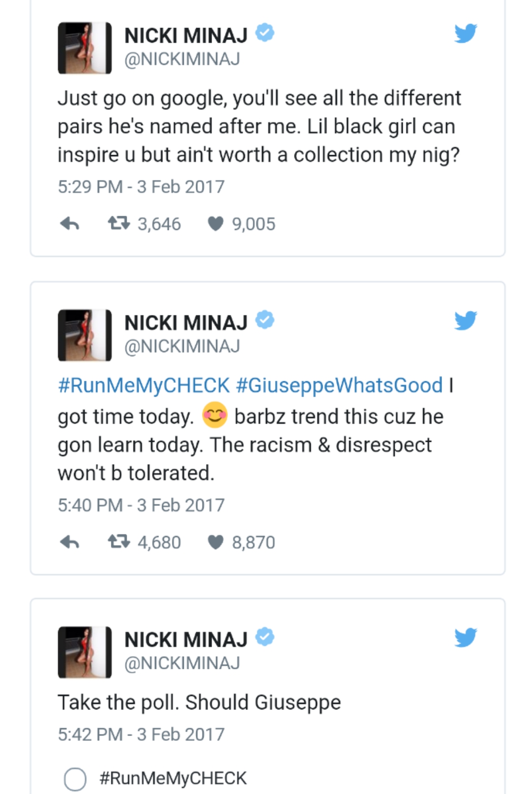Open profile picture on the poll tweet
532x794 pixels.
point(84,652)
